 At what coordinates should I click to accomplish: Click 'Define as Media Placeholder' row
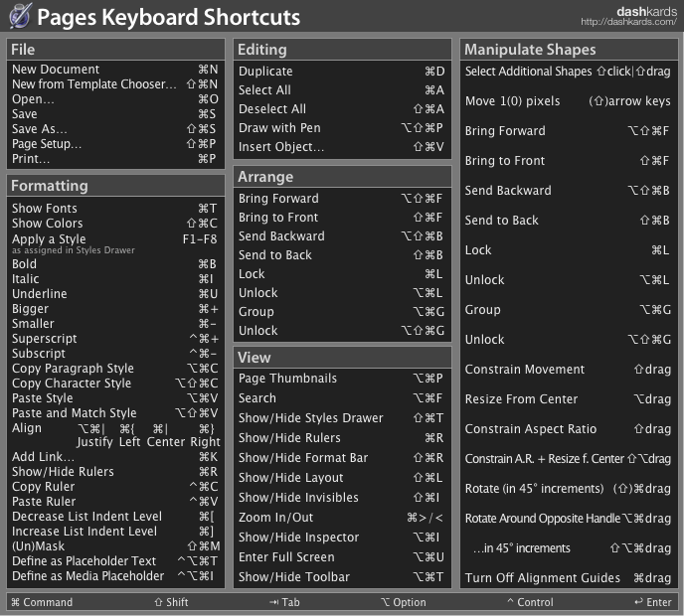pyautogui.click(x=115, y=576)
